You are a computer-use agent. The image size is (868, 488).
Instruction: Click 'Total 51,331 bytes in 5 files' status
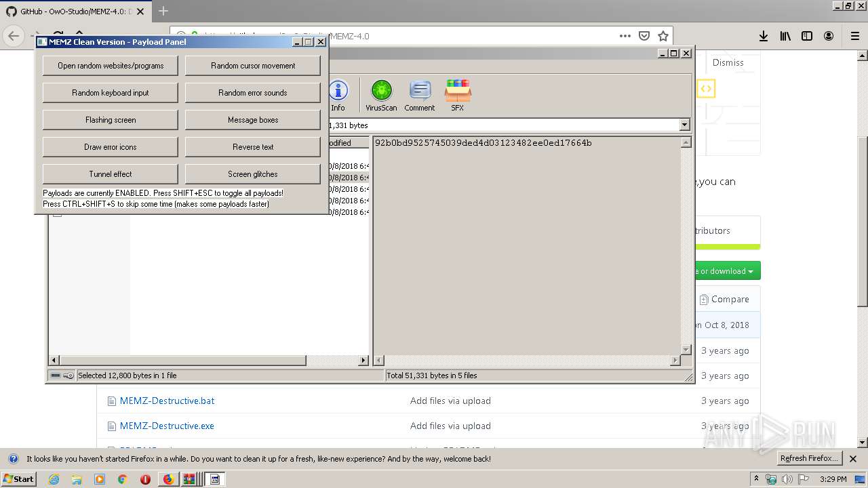[431, 375]
